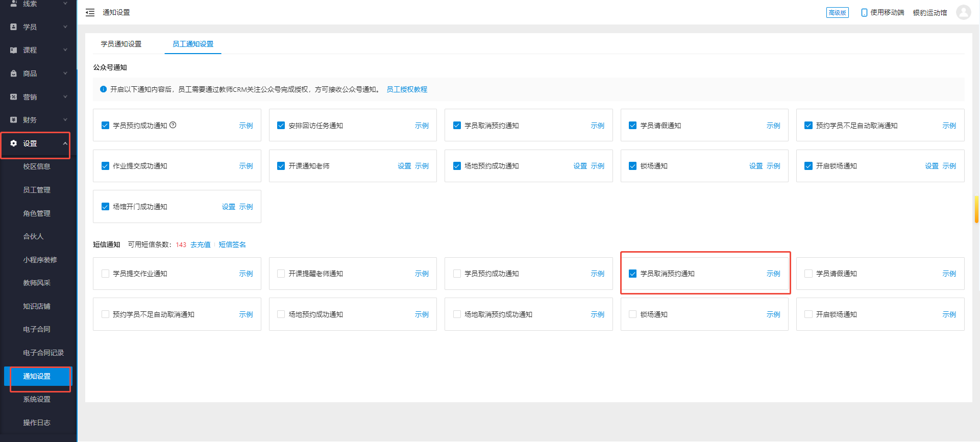The image size is (980, 442).
Task: Uncheck 学员预约成功通知 in 公众号通知
Action: tap(105, 125)
